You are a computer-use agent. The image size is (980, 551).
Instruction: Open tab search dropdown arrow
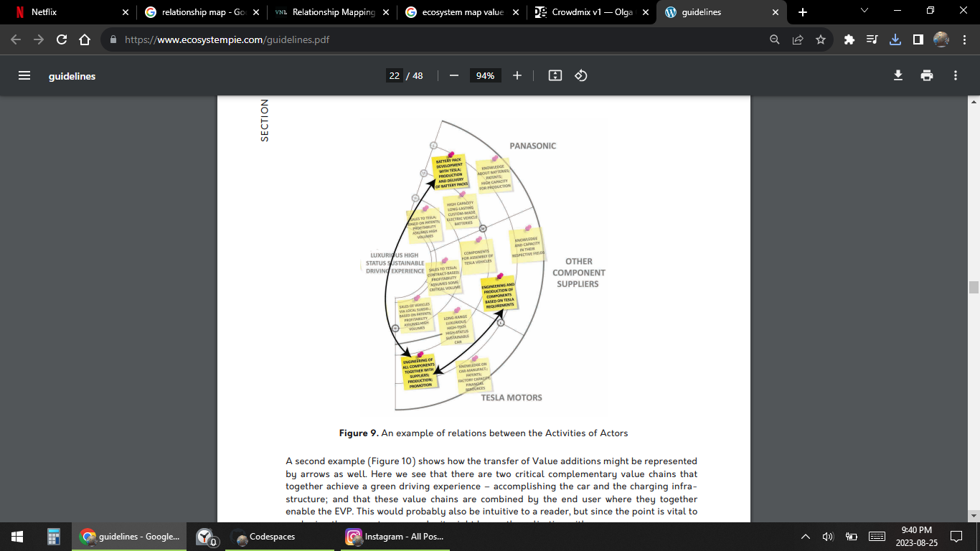tap(864, 11)
